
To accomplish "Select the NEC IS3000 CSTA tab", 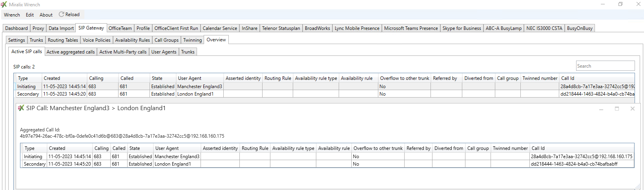I will click(x=544, y=28).
